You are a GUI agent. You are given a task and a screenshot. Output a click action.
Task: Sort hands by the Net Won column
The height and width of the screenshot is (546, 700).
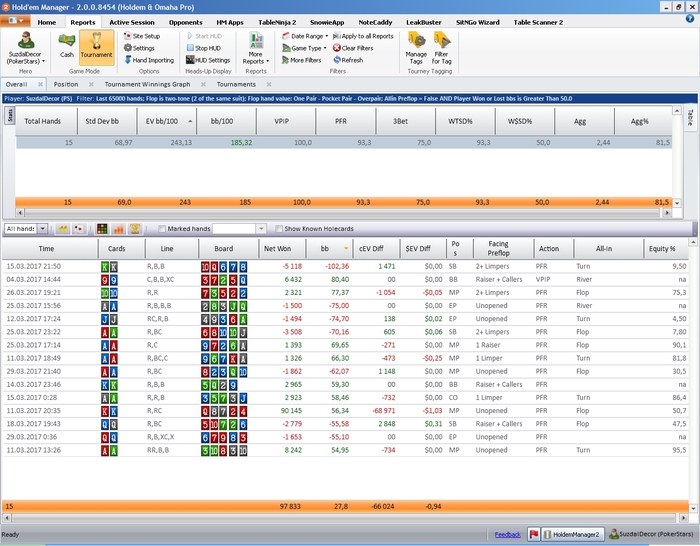[x=282, y=249]
